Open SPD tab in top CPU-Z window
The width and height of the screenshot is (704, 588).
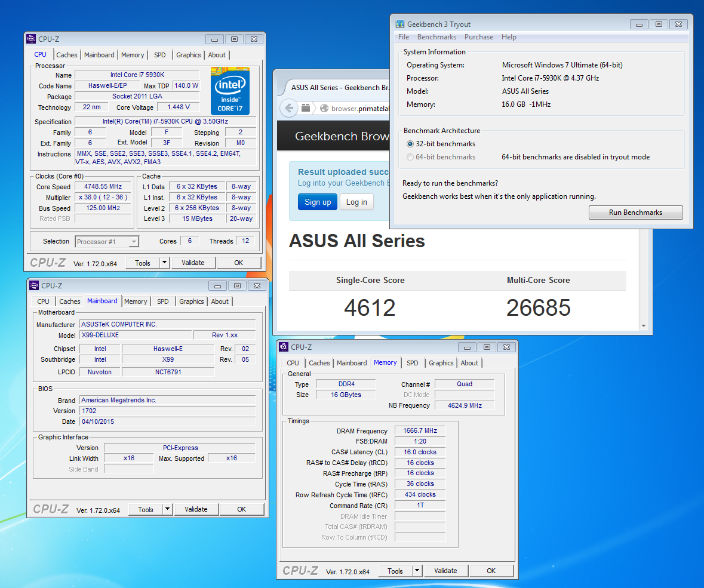tap(160, 55)
